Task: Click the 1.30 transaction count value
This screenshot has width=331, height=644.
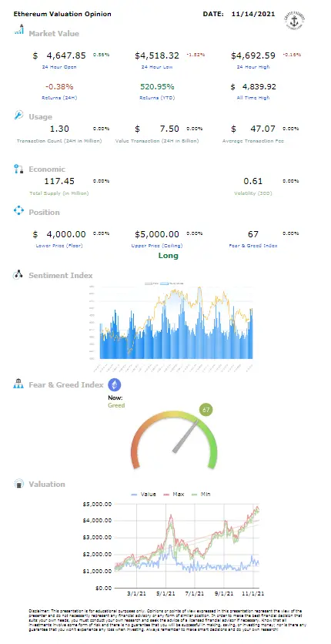Action: pyautogui.click(x=59, y=129)
